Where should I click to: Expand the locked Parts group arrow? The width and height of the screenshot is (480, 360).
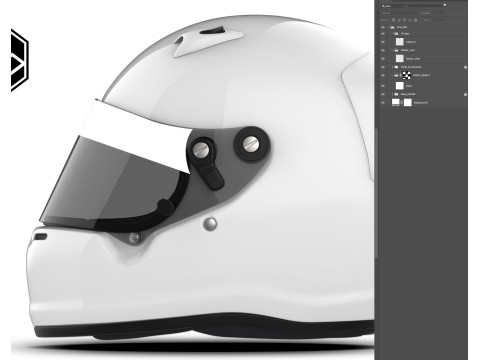pos(392,67)
